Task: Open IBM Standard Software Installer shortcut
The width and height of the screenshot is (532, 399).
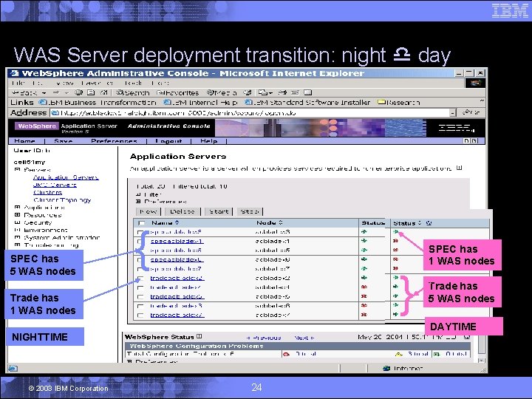Action: click(x=307, y=103)
